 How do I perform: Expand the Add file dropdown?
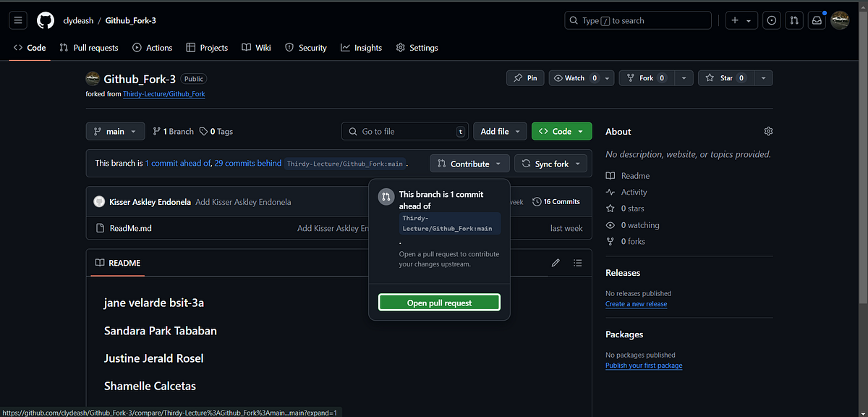(500, 131)
